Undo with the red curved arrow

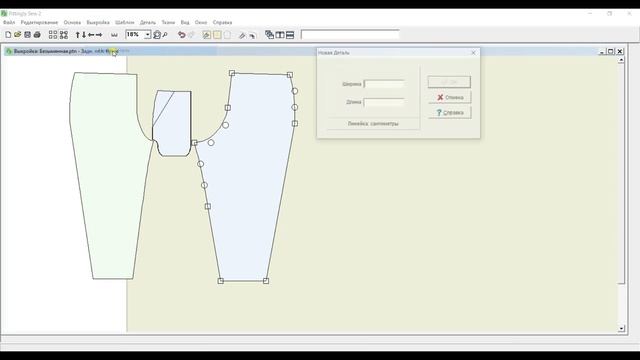click(182, 35)
